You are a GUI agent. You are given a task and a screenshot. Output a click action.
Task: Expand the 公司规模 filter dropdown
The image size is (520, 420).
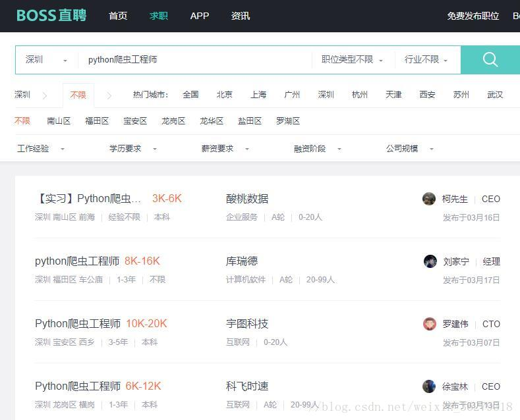(x=409, y=148)
